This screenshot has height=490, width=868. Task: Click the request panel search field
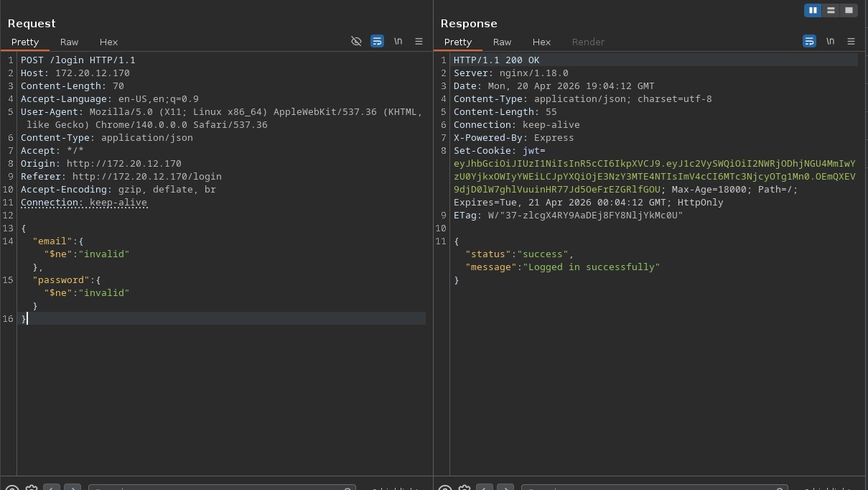pos(222,488)
